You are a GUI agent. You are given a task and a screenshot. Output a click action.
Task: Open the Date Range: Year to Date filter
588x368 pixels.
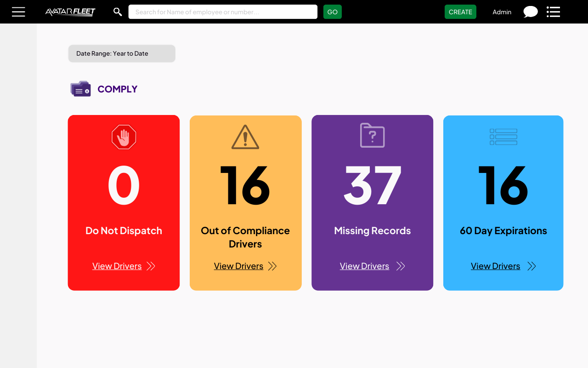point(121,53)
